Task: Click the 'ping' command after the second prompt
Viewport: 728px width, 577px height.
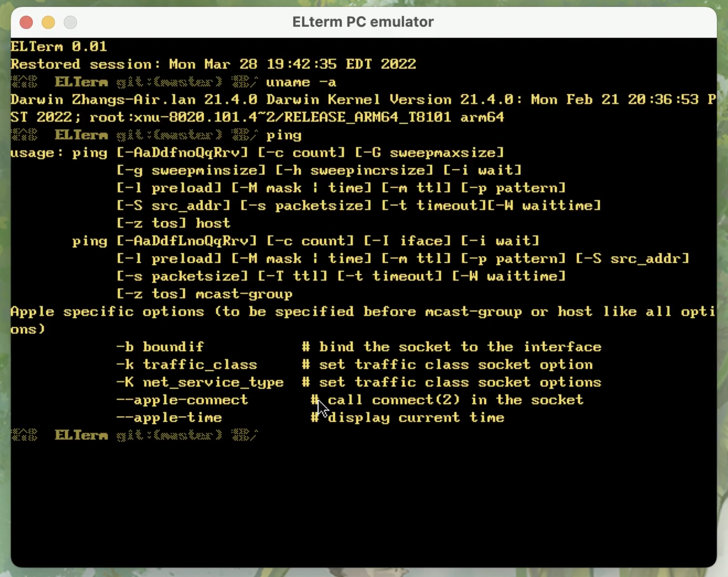Action: click(x=283, y=135)
